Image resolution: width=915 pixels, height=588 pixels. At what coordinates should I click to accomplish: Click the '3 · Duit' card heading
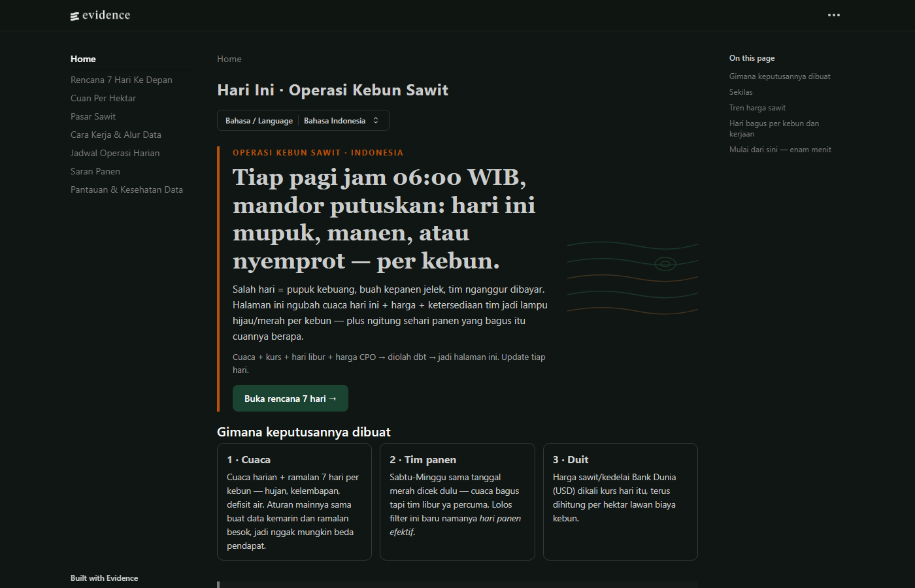pyautogui.click(x=571, y=460)
